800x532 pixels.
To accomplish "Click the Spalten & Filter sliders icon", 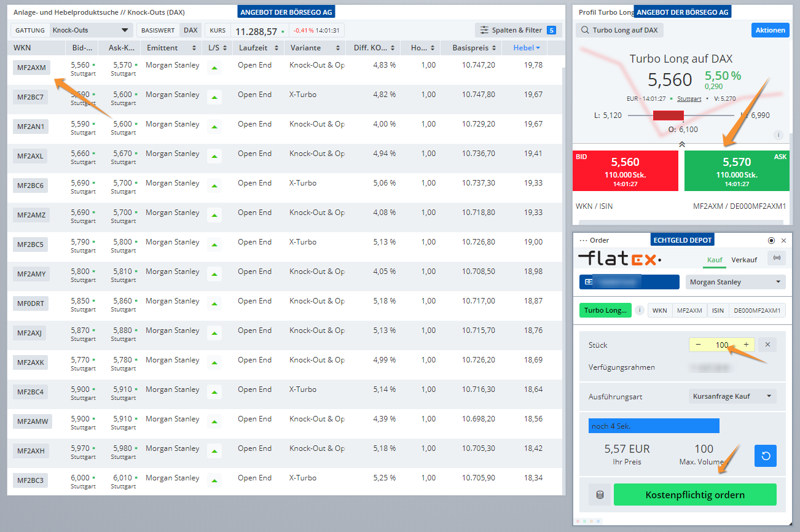I will click(x=485, y=30).
